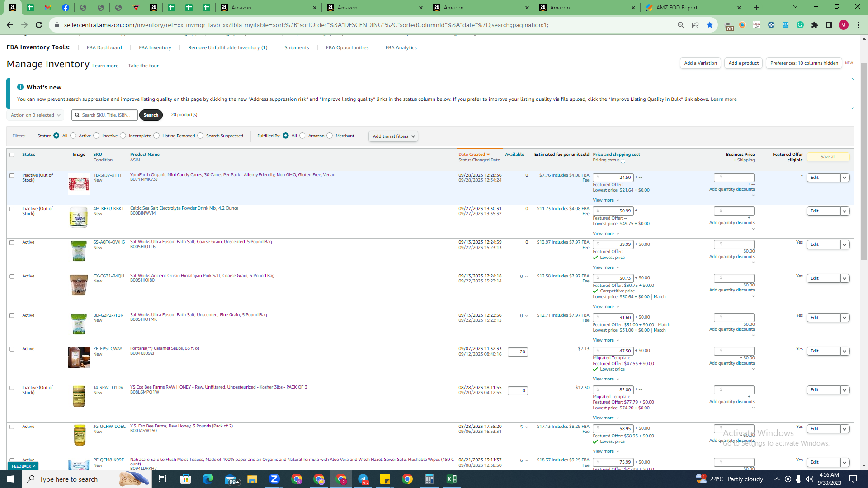Select the Inactive status filter
The image size is (868, 488).
96,136
